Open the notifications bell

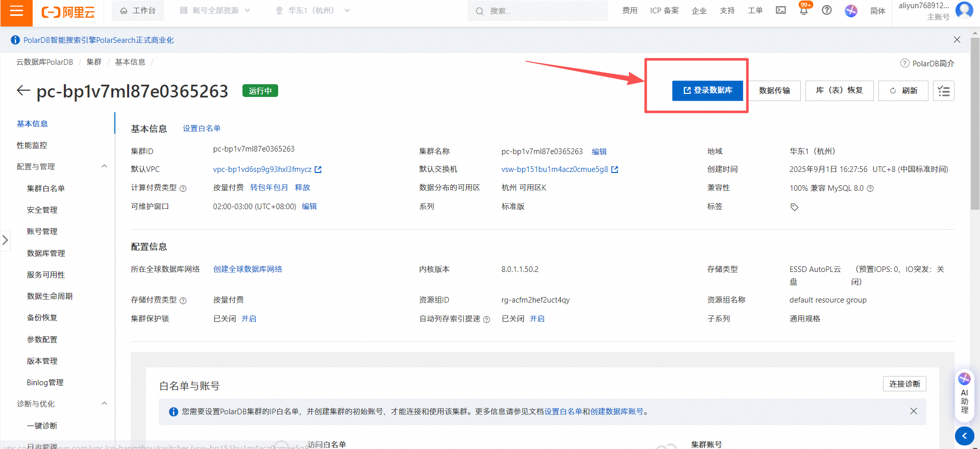(804, 10)
